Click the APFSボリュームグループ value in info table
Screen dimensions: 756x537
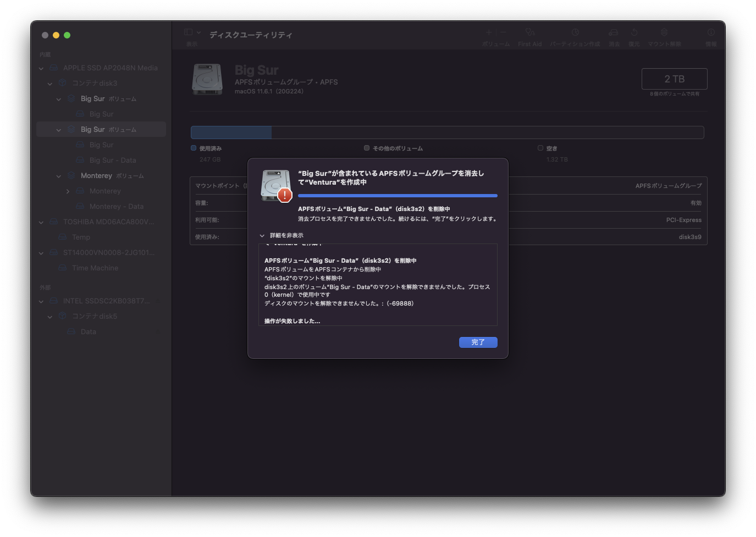[x=669, y=186]
